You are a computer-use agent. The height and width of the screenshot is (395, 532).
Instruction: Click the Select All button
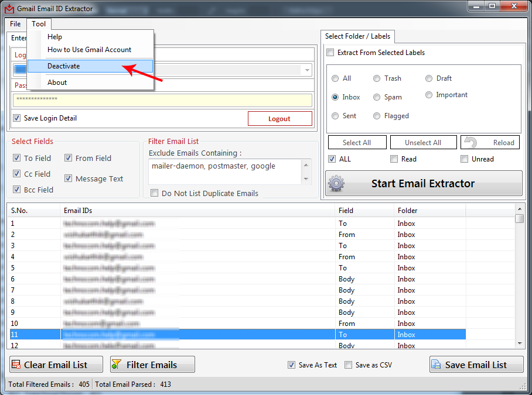point(357,142)
